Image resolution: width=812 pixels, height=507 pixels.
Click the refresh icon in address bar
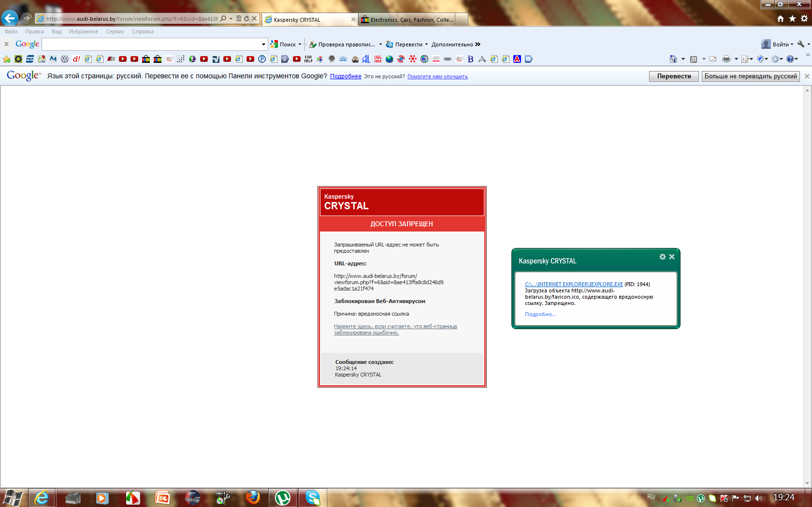coord(246,18)
